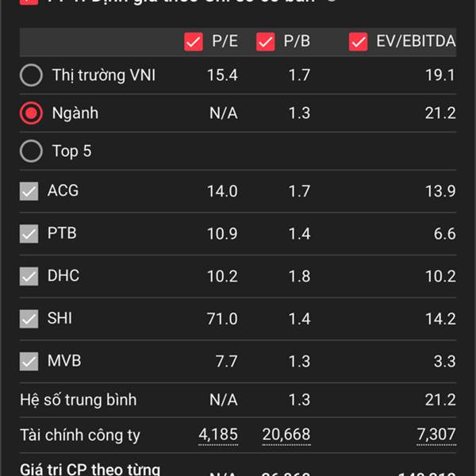
Task: Click the MVB ticker label
Action: coord(64,361)
